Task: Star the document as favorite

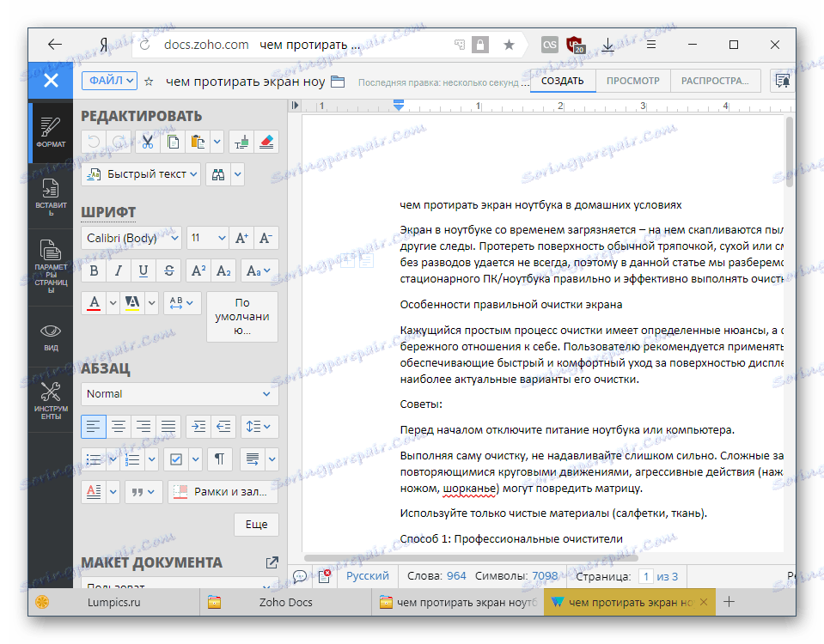Action: click(149, 82)
